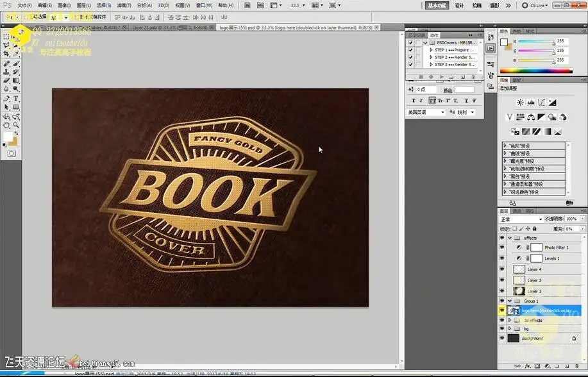Add an Exposure adjustment
This screenshot has width=588, height=377.
pyautogui.click(x=552, y=103)
